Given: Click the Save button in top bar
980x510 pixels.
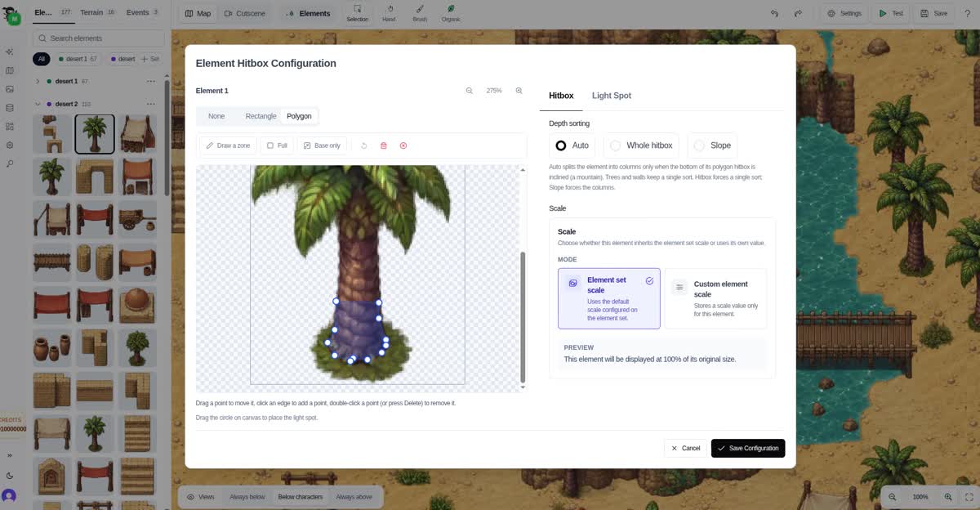Looking at the screenshot, I should point(933,13).
